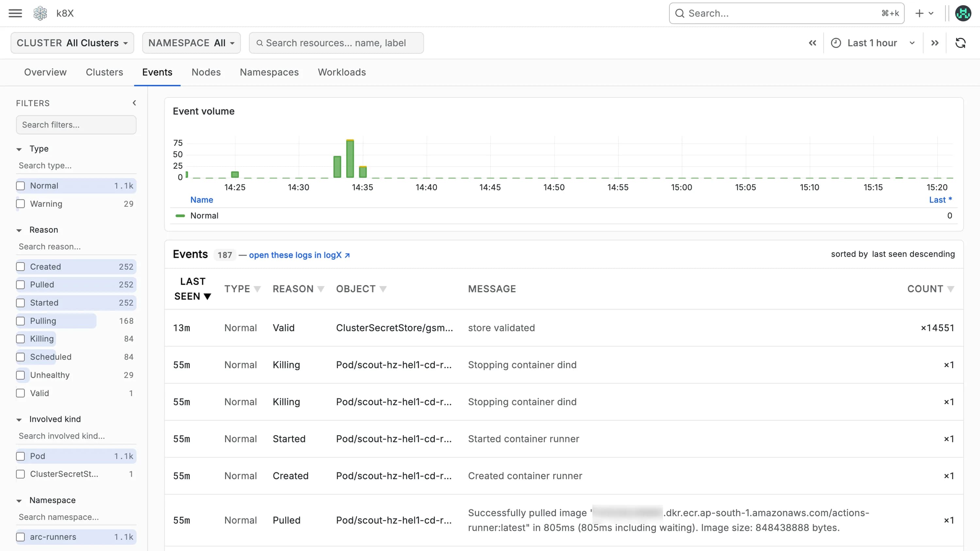
Task: Open the Cluster All Clusters dropdown
Action: [72, 43]
